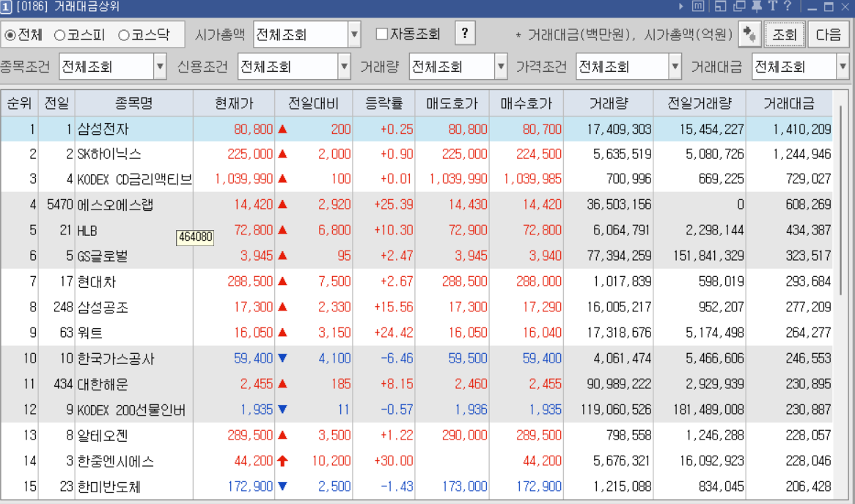Click the '?' help button next to 자동조회
Screen dimensions: 855x504
(x=465, y=33)
